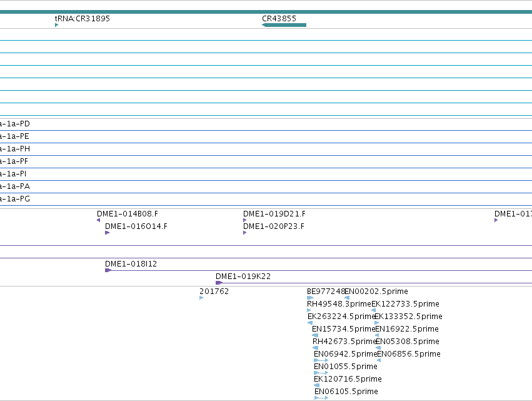Image resolution: width=532 pixels, height=401 pixels.
Task: Select the blue glyph beneath BE977248
Action: click(310, 298)
